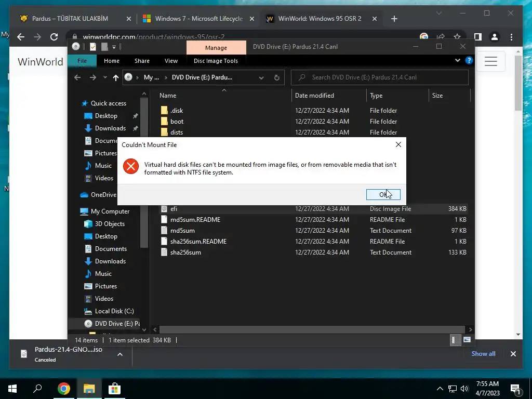This screenshot has width=532, height=399.
Task: Open Music under Quick access
Action: 103,166
